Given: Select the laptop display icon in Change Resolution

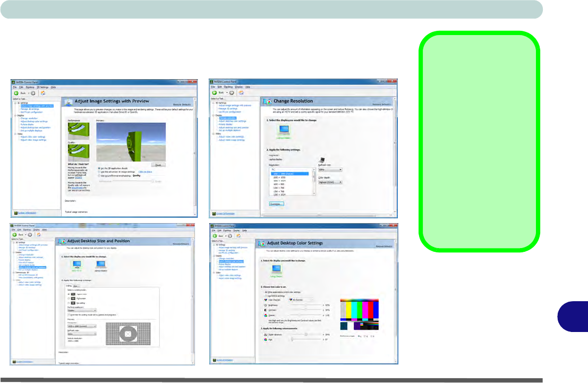Looking at the screenshot, I should click(284, 130).
